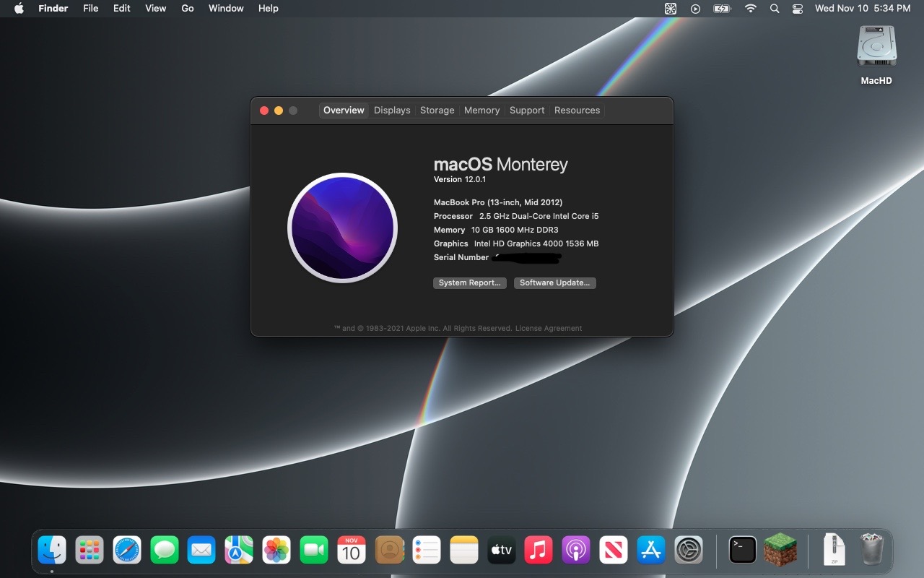This screenshot has width=924, height=578.
Task: Launch Reminders from the Dock
Action: pyautogui.click(x=427, y=551)
